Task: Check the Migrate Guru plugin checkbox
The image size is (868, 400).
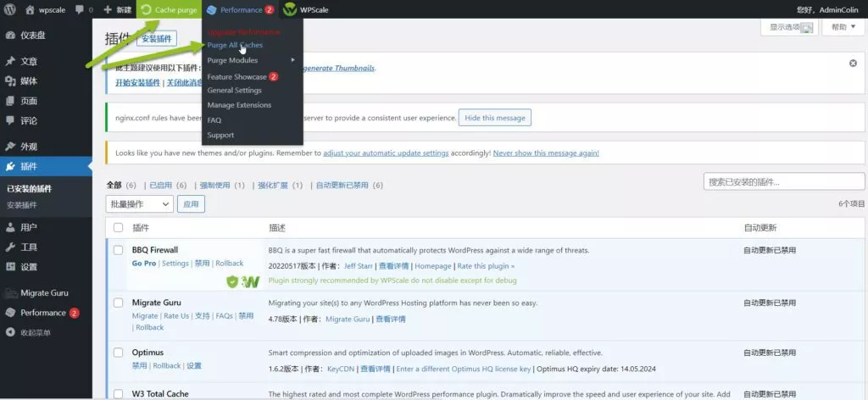Action: tap(119, 303)
